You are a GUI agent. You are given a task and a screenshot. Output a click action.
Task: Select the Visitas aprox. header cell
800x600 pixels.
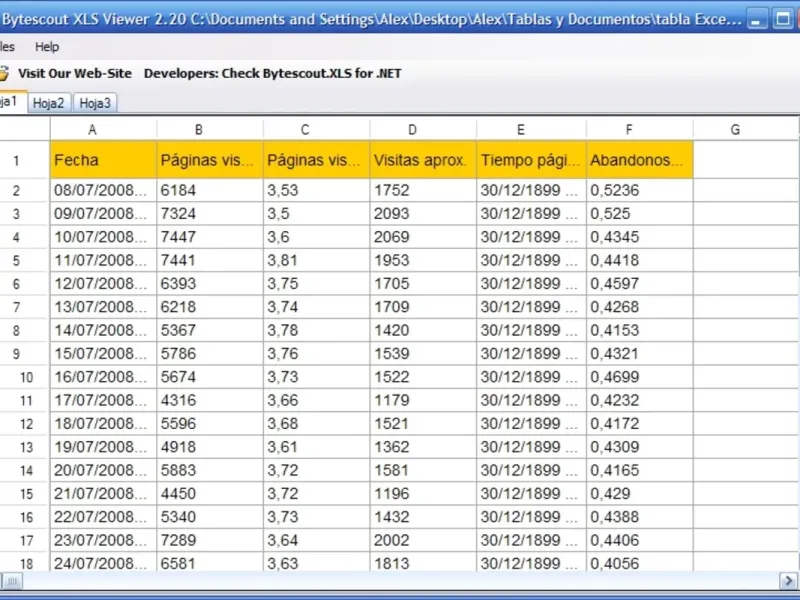coord(422,160)
